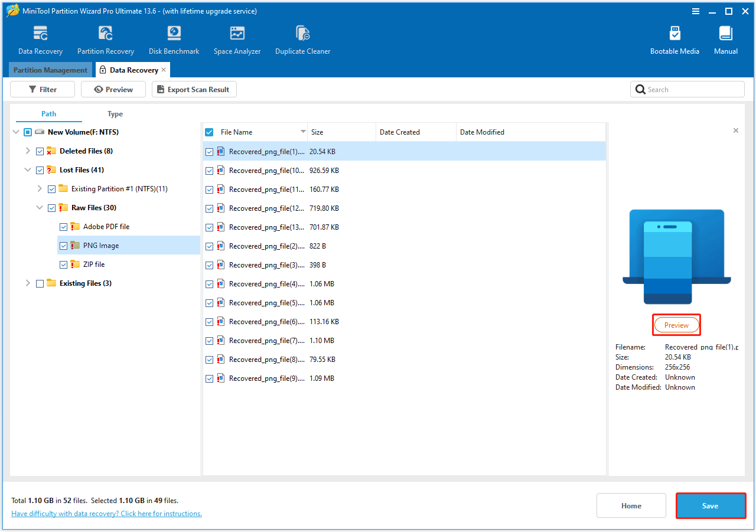The height and width of the screenshot is (532, 756).
Task: Open the Data Recovery tool
Action: click(40, 38)
